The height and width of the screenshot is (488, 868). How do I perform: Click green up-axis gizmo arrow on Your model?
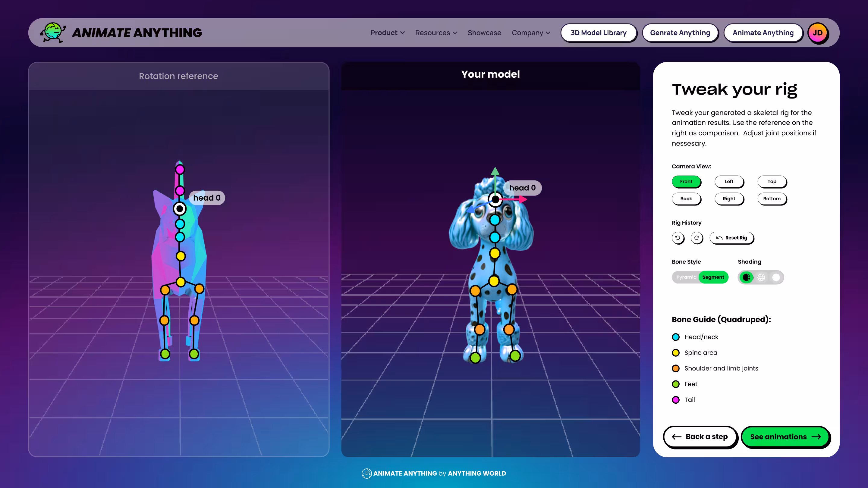pyautogui.click(x=495, y=171)
